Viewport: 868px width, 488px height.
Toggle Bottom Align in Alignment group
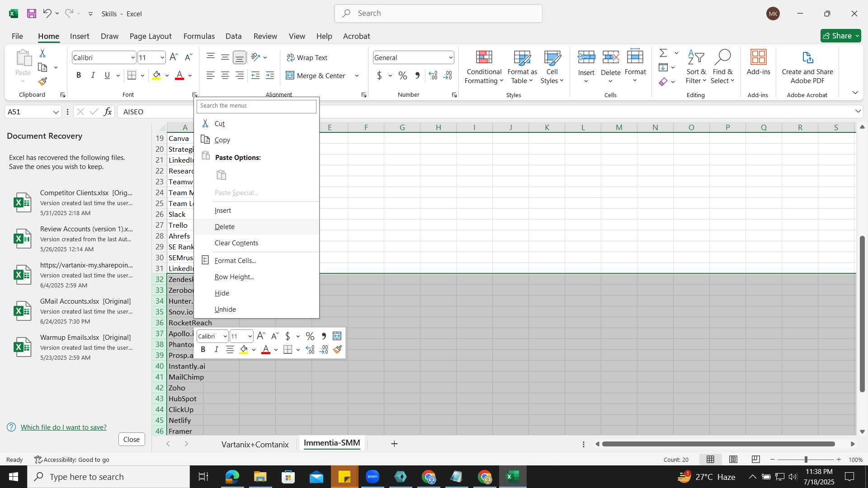coord(239,57)
